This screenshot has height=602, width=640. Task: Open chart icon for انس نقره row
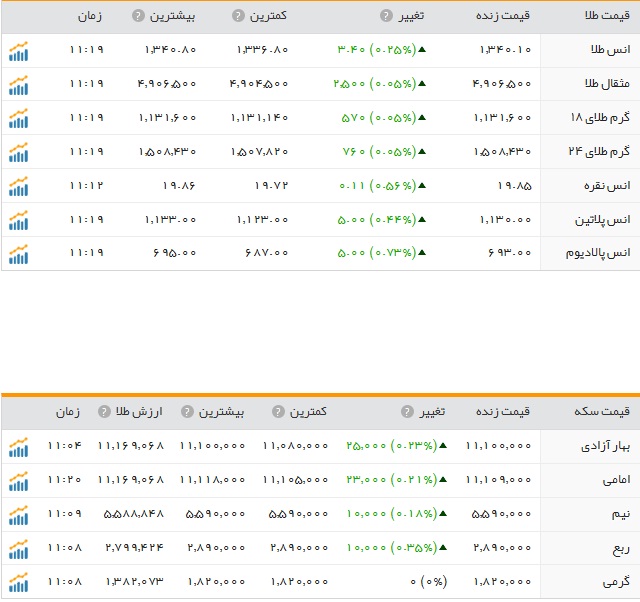[x=18, y=186]
